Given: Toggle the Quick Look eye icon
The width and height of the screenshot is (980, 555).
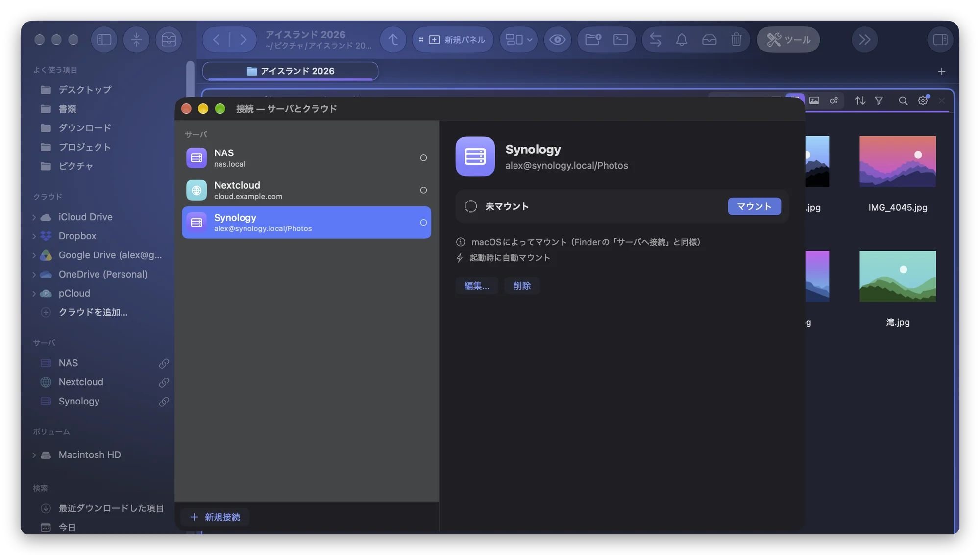Looking at the screenshot, I should pos(557,40).
